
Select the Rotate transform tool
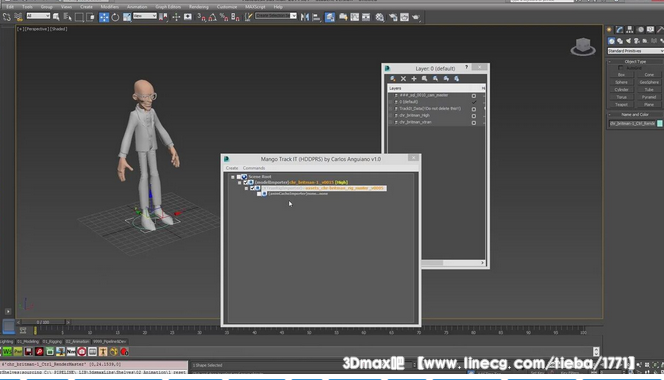click(x=115, y=17)
